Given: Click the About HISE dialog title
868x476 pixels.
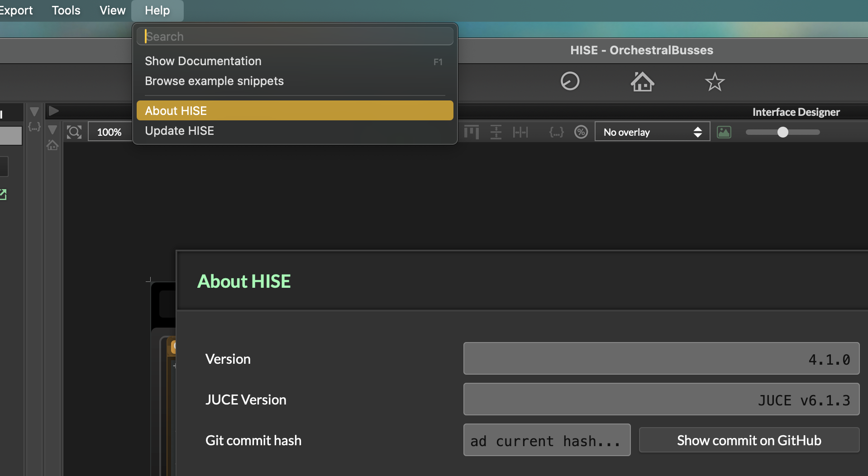Looking at the screenshot, I should pos(244,281).
